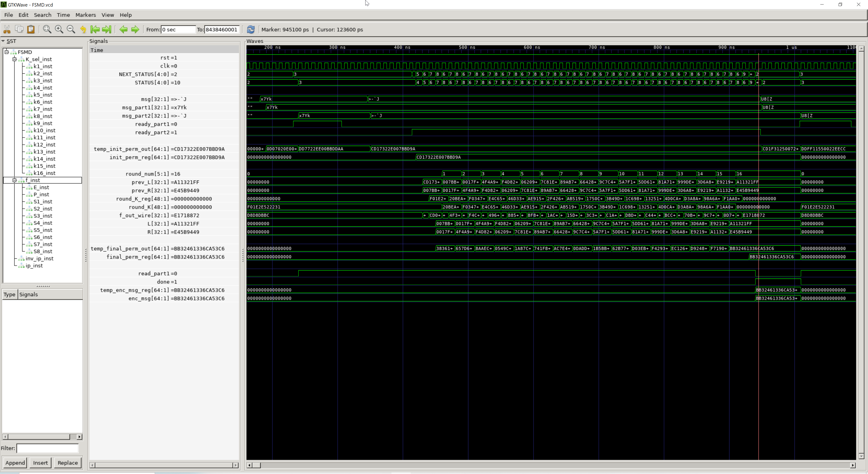
Task: Click the waves vertical scrollbar down arrow
Action: click(861, 456)
